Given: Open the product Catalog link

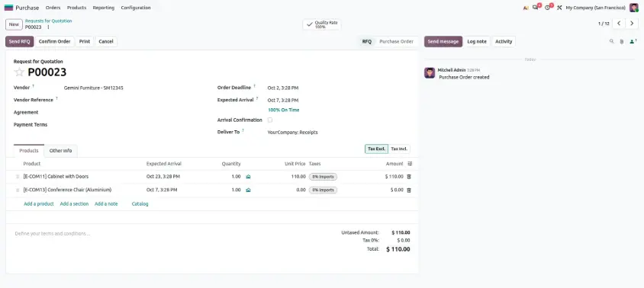Looking at the screenshot, I should click(x=140, y=204).
